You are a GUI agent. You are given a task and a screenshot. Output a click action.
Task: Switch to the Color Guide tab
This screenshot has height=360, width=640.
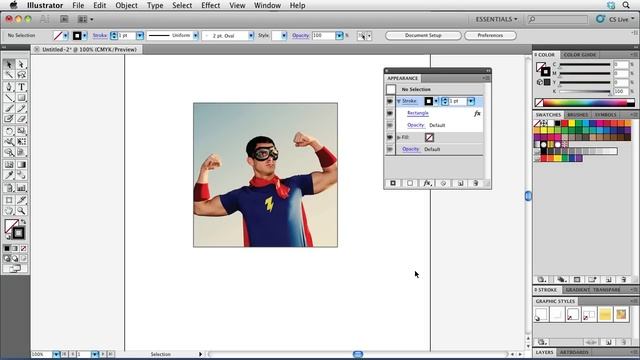580,55
